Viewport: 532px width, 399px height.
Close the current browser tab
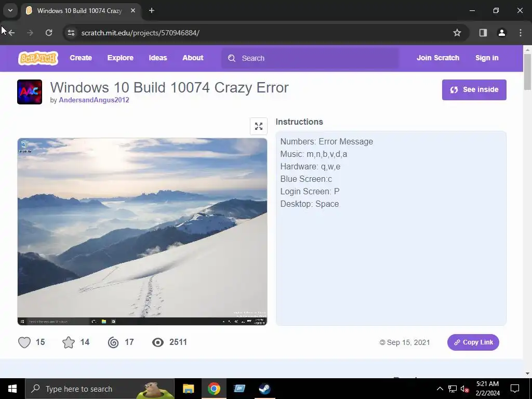(x=133, y=10)
